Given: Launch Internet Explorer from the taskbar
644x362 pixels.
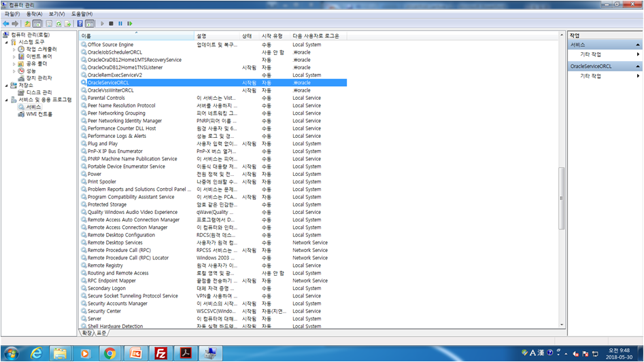Looking at the screenshot, I should [x=37, y=353].
